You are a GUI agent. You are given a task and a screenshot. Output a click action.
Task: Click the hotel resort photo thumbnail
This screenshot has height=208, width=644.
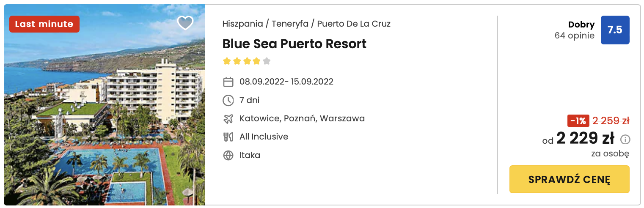tap(105, 105)
